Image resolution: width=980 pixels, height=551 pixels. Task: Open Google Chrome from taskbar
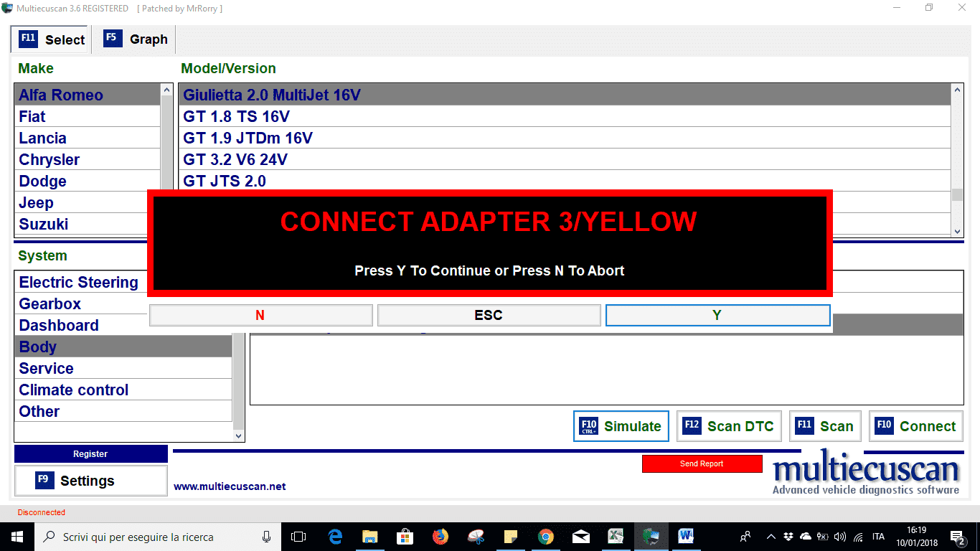tap(546, 536)
